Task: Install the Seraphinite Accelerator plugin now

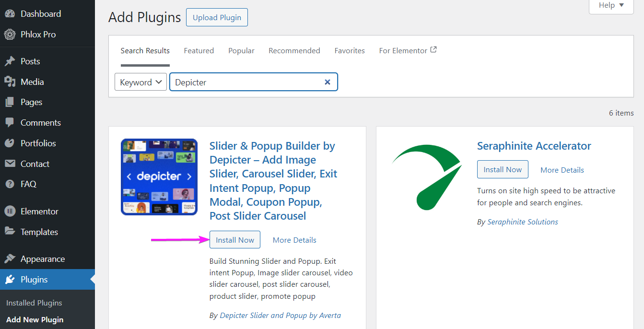Action: pyautogui.click(x=503, y=169)
